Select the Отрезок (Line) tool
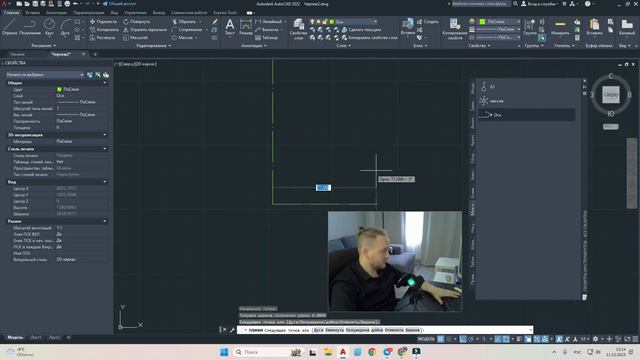Image resolution: width=640 pixels, height=360 pixels. pos(10,27)
